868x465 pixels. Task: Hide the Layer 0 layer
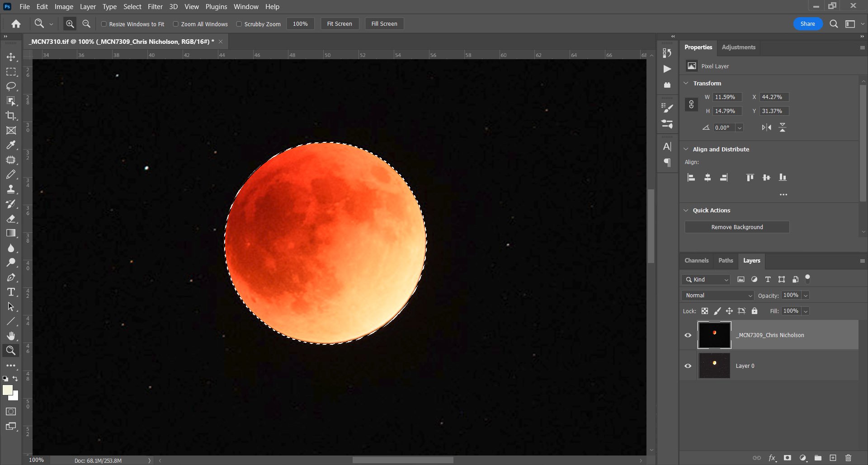pos(688,366)
